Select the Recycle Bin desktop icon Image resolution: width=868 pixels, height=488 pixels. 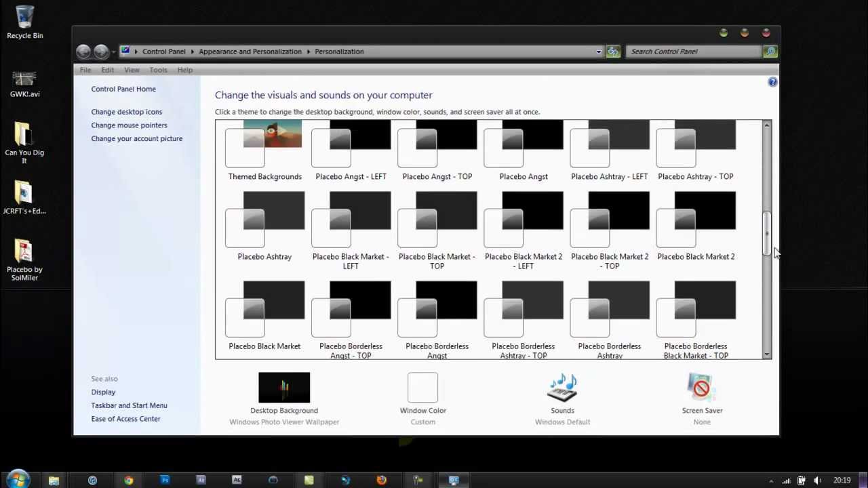pos(25,22)
